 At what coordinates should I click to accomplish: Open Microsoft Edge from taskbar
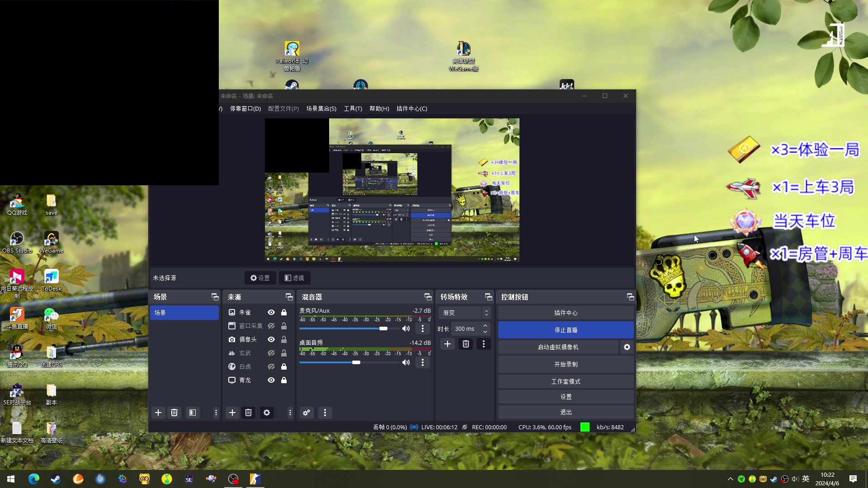click(x=34, y=479)
